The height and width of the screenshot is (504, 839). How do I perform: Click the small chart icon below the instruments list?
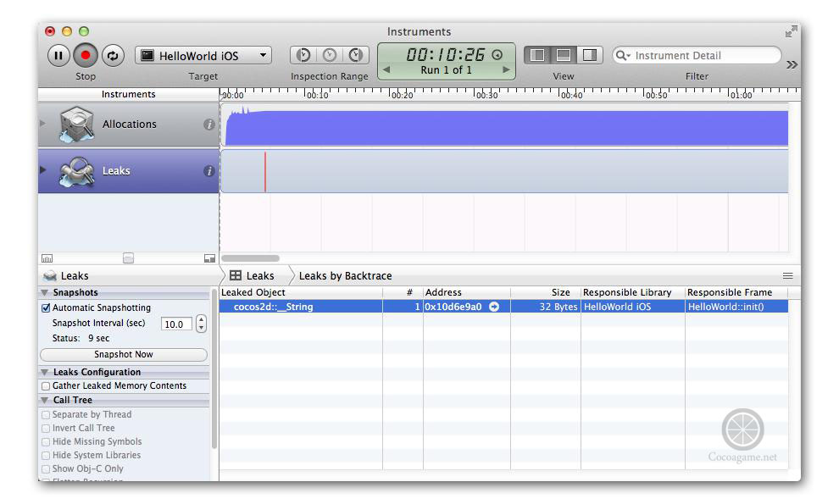[x=47, y=259]
